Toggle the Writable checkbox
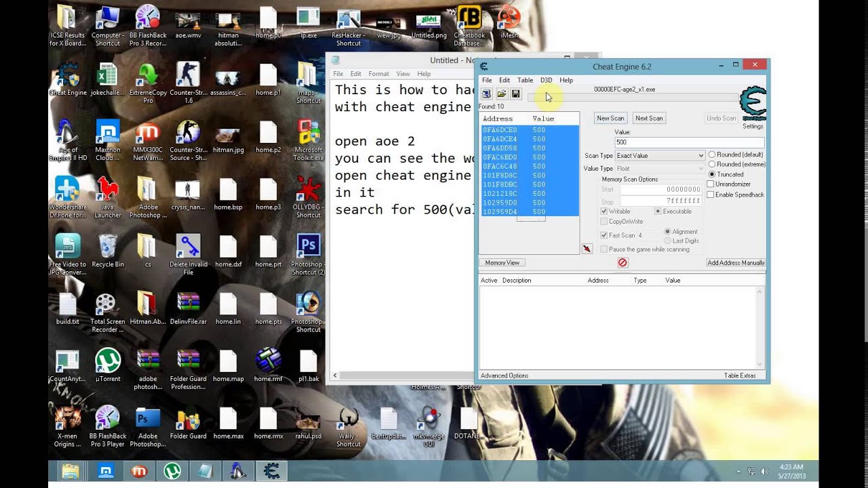The image size is (868, 488). pos(604,211)
